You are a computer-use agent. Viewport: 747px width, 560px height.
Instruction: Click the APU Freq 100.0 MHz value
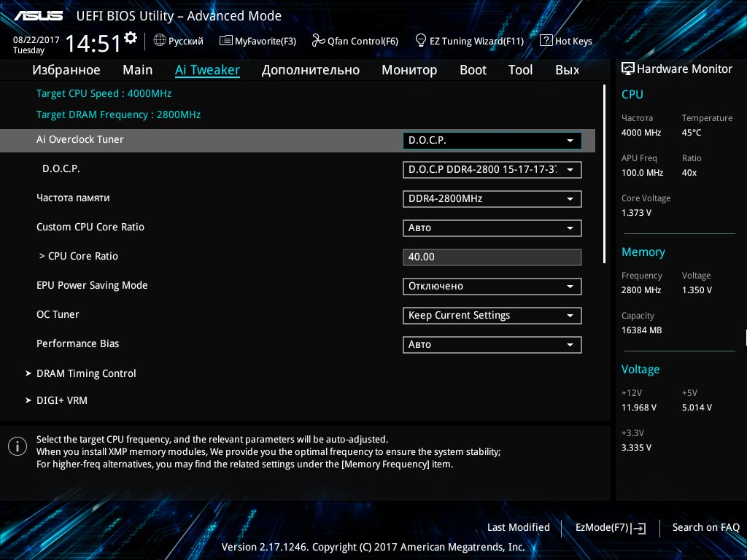click(x=642, y=172)
